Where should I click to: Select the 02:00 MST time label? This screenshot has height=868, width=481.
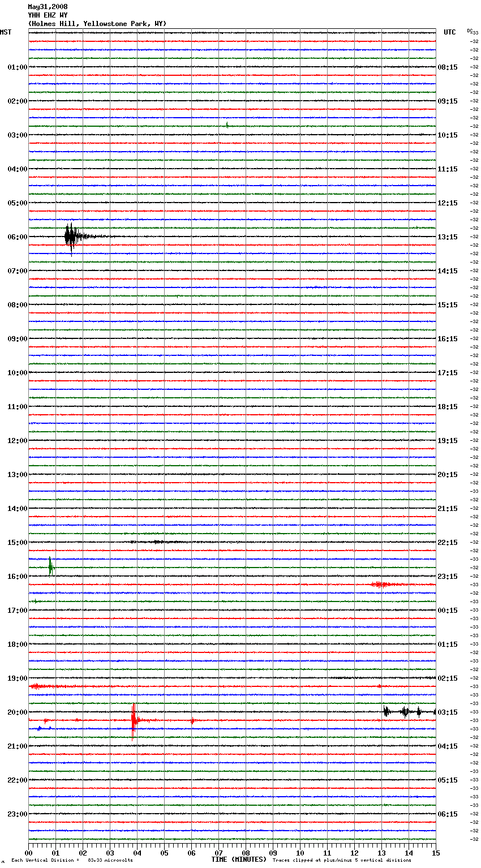18,101
